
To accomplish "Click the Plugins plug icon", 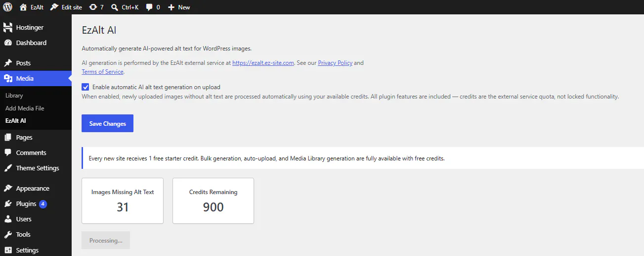I will (8, 204).
